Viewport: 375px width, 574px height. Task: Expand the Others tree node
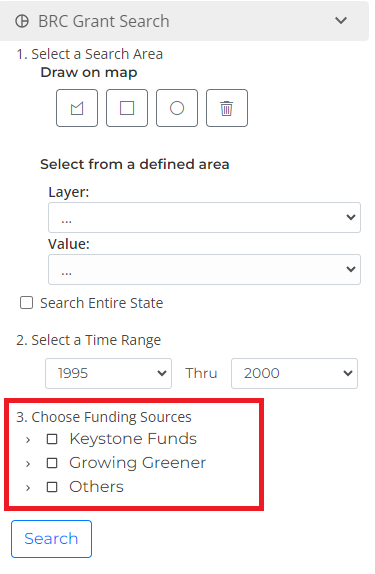(x=28, y=487)
